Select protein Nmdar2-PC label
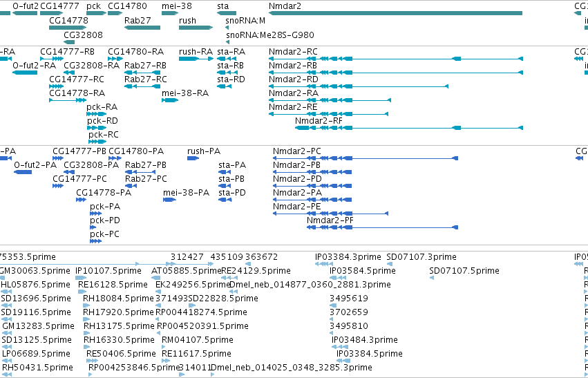Viewport: 588px width, 378px height. 296,151
